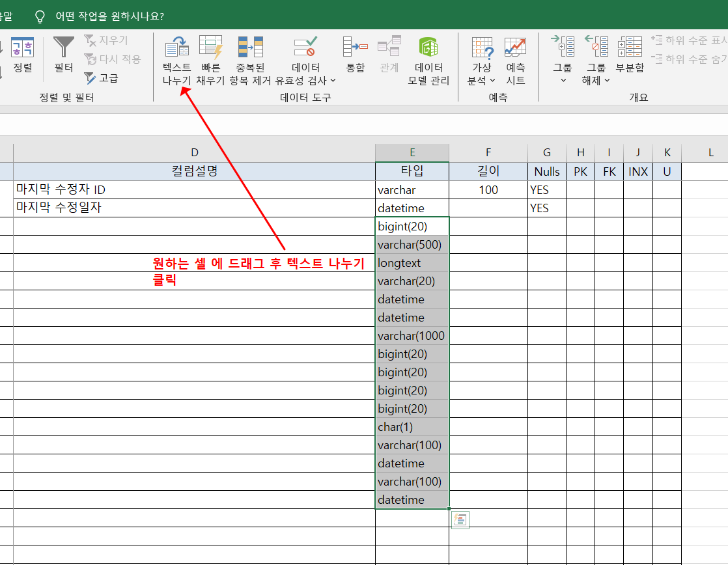Click the Ungroup (그룹 해제) icon

pos(596,46)
